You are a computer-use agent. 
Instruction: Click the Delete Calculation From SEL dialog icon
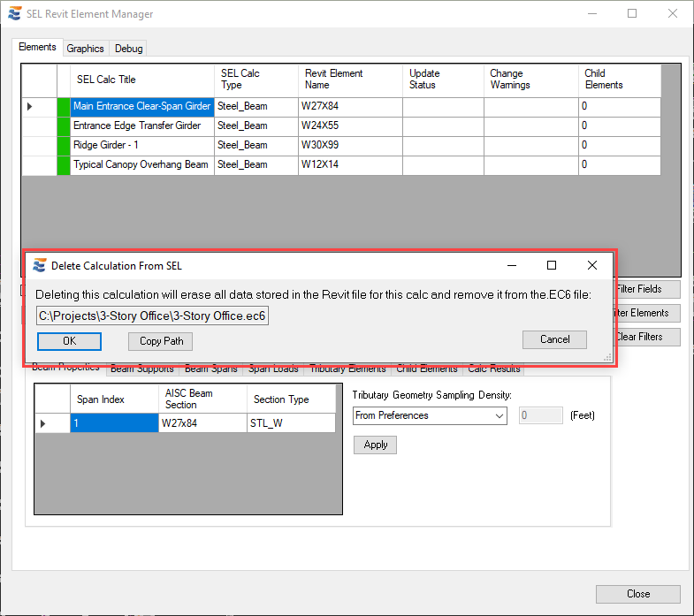[x=40, y=265]
